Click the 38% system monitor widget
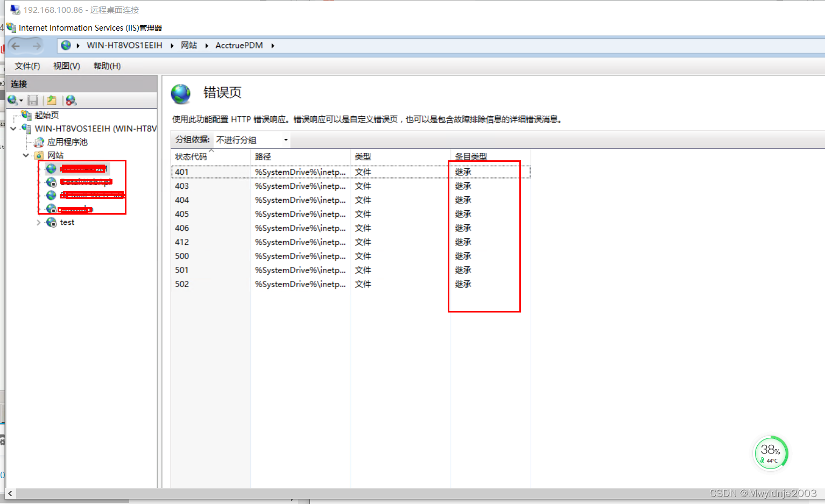 [x=771, y=453]
